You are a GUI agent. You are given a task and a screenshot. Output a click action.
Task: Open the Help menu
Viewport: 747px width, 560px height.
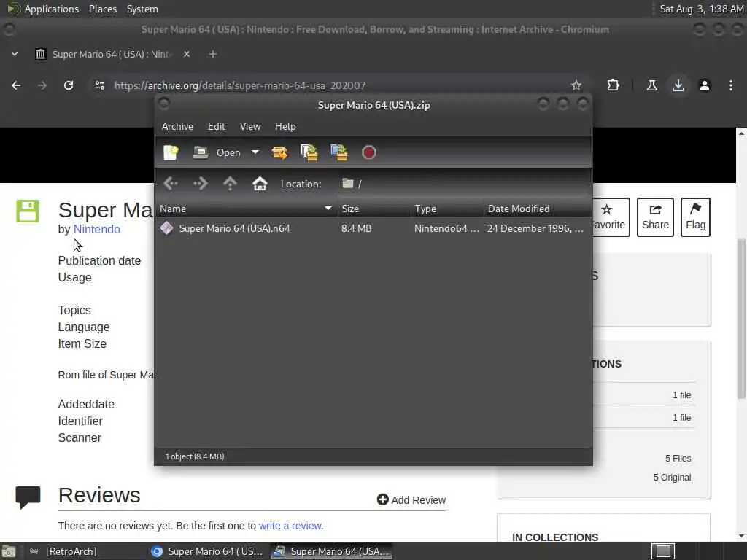pyautogui.click(x=285, y=126)
